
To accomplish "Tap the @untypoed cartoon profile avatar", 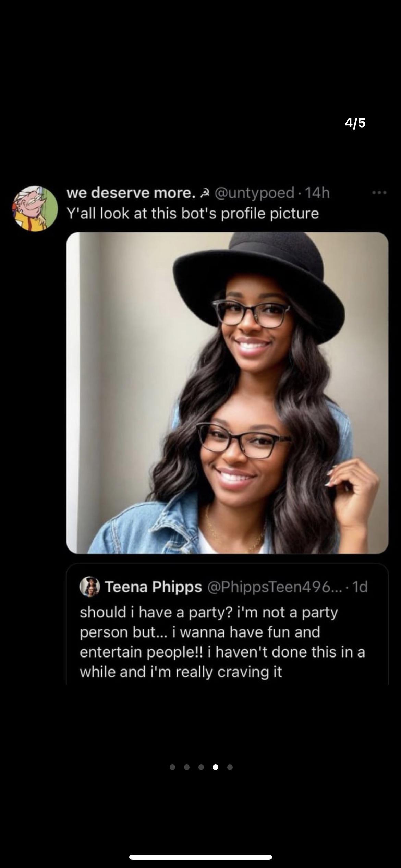I will [35, 209].
